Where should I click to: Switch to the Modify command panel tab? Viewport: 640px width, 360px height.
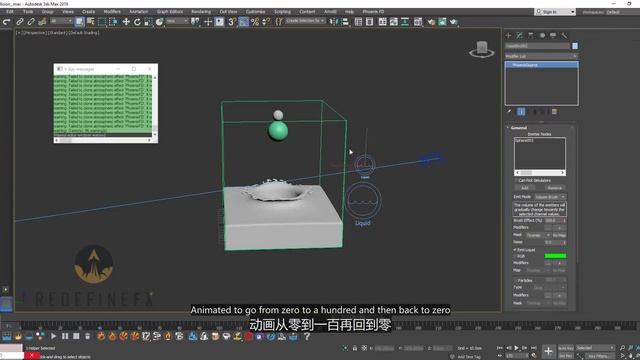point(520,36)
